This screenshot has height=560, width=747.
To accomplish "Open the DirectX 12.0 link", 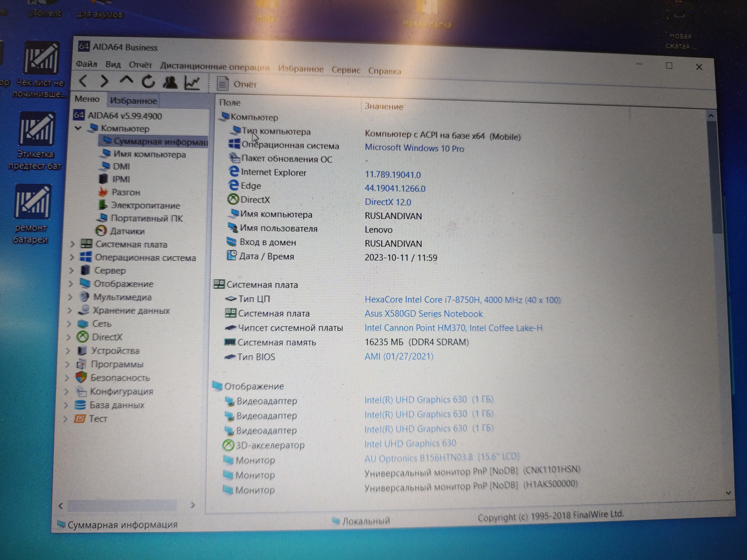I will coord(388,202).
